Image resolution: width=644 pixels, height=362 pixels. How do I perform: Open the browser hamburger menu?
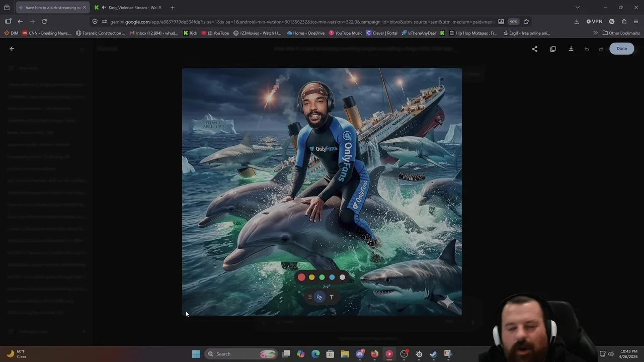(x=636, y=22)
